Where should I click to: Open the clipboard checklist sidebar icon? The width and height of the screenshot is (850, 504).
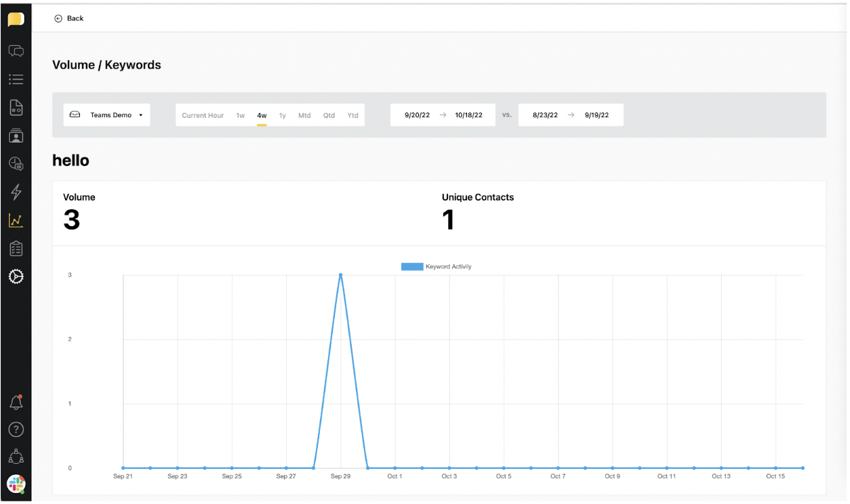pos(16,249)
